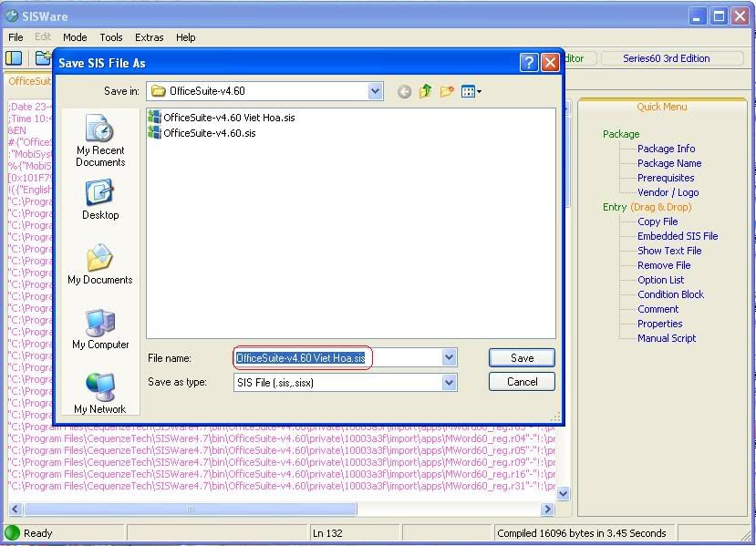Open Package Name in Quick Menu
This screenshot has width=756, height=546.
[669, 163]
